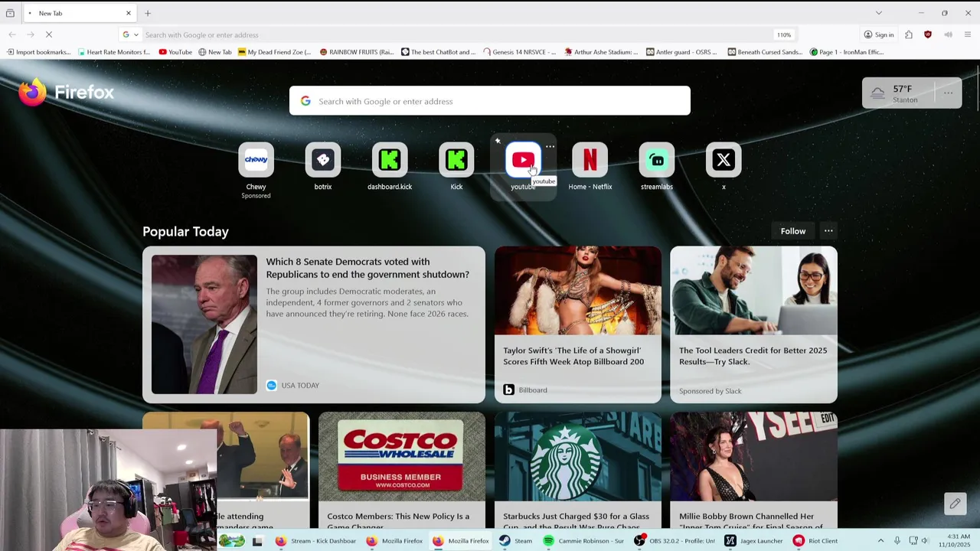Select the New Tab browser tab
This screenshot has height=551, width=980.
[x=80, y=13]
